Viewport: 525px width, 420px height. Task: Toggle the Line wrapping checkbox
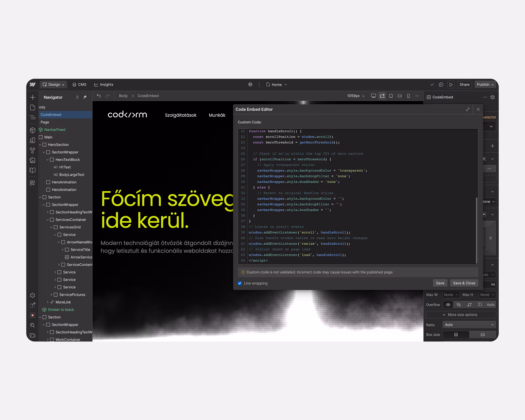click(240, 283)
